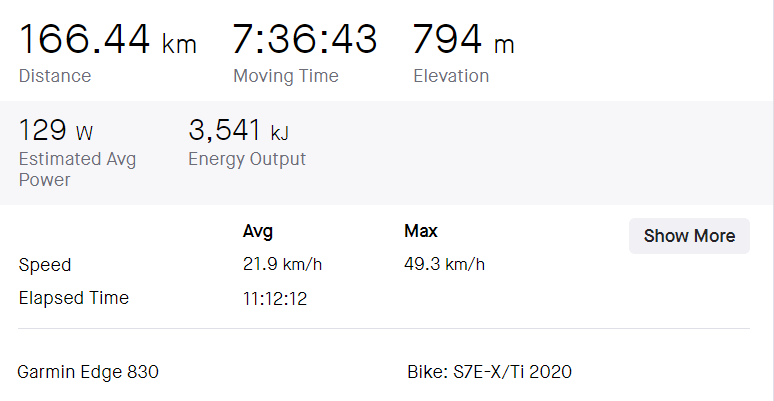Click the Elapsed Time row label
Image resolution: width=774 pixels, height=401 pixels.
pos(74,298)
